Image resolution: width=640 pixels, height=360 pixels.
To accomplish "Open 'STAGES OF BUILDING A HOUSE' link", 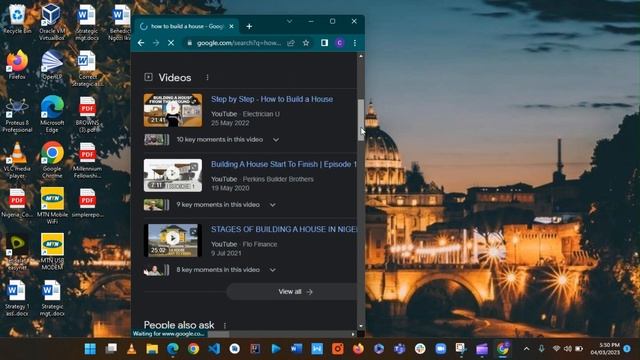I will pyautogui.click(x=283, y=229).
